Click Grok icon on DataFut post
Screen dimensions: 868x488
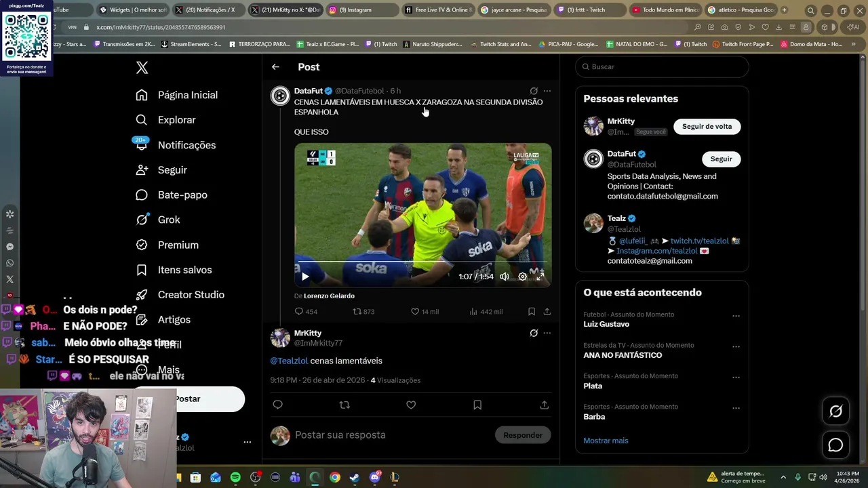[534, 91]
